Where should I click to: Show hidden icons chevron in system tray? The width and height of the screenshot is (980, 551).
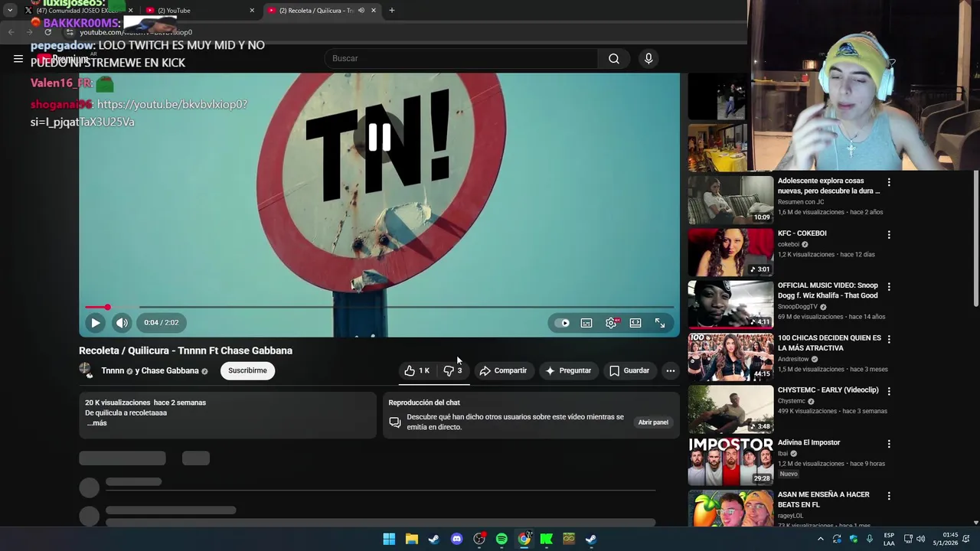coord(821,539)
